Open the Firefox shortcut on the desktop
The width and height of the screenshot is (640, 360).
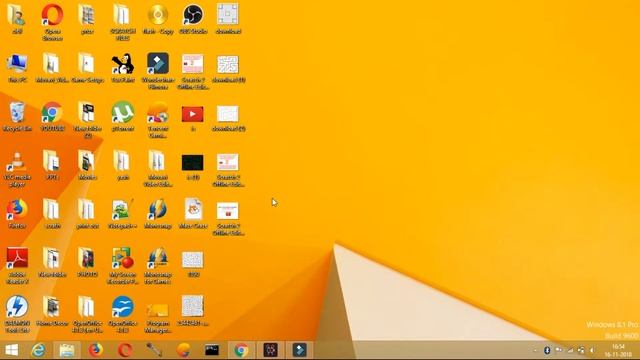click(x=17, y=210)
